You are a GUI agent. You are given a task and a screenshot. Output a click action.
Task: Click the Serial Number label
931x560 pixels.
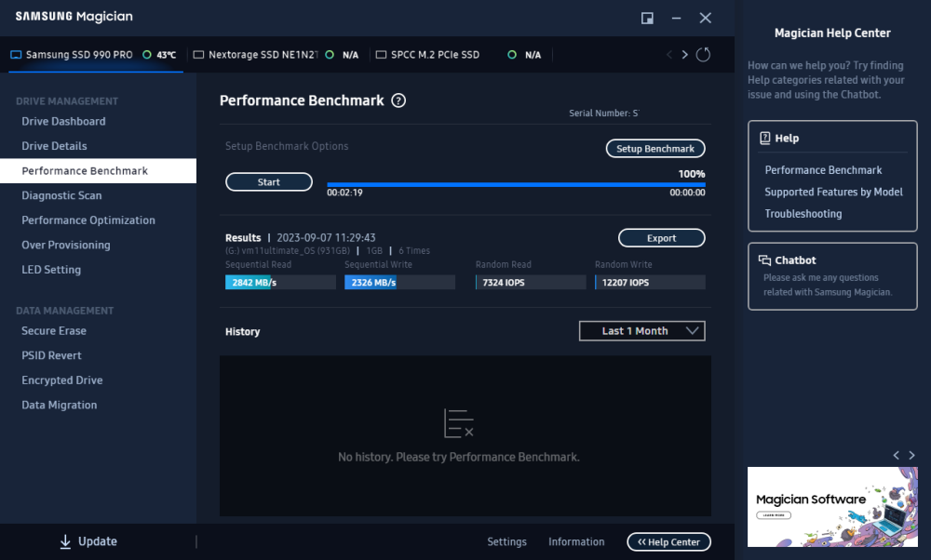(603, 113)
